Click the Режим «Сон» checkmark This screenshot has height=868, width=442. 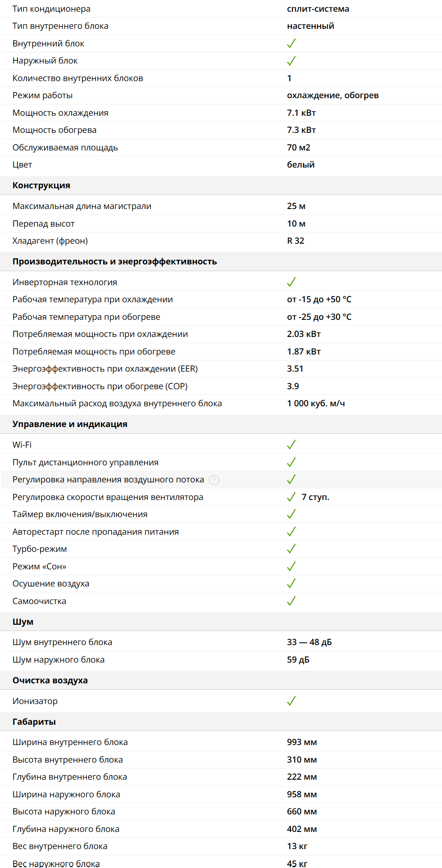tap(292, 566)
